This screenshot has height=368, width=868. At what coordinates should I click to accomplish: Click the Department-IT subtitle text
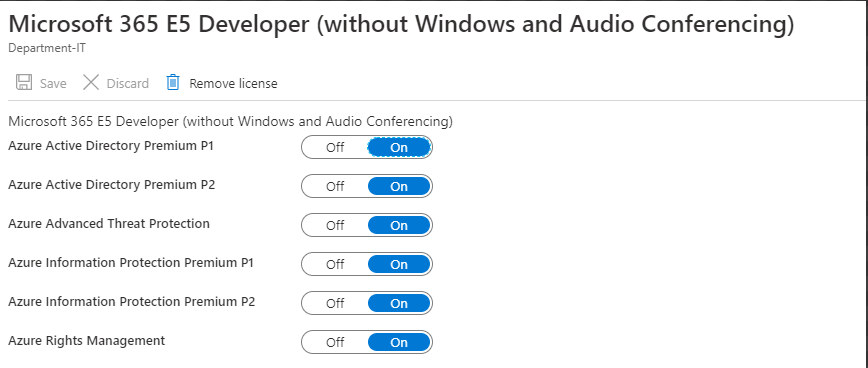[47, 48]
